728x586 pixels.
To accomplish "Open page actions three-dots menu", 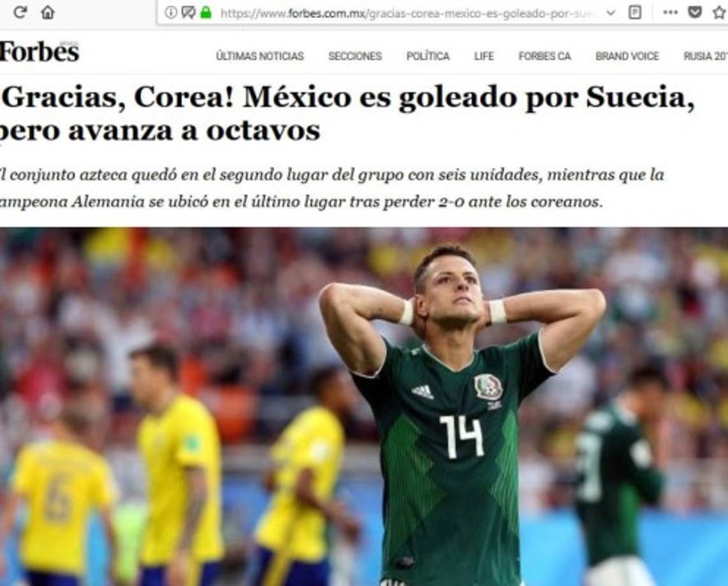I will pos(670,13).
